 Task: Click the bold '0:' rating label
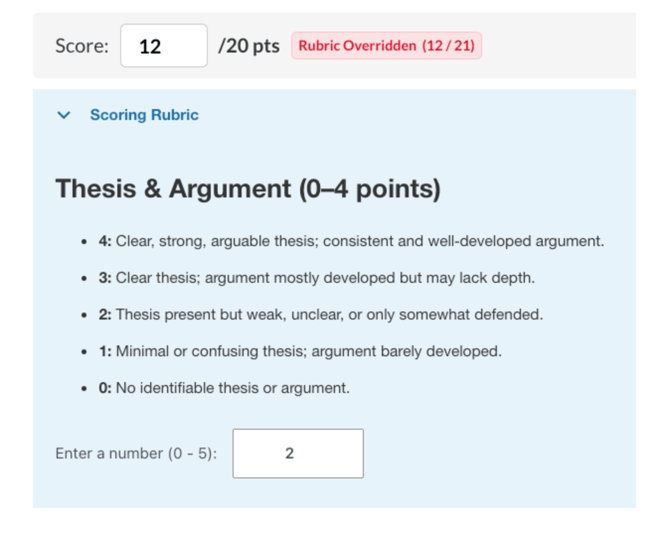pyautogui.click(x=104, y=388)
